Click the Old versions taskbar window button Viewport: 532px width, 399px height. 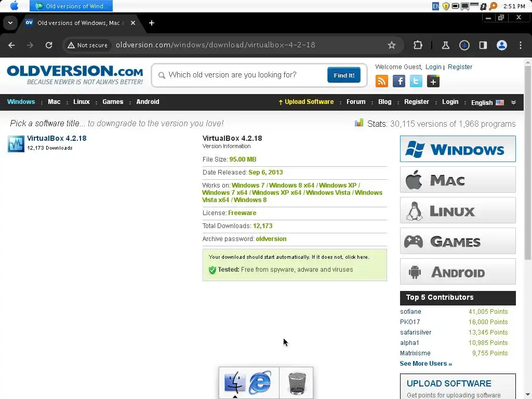[71, 6]
